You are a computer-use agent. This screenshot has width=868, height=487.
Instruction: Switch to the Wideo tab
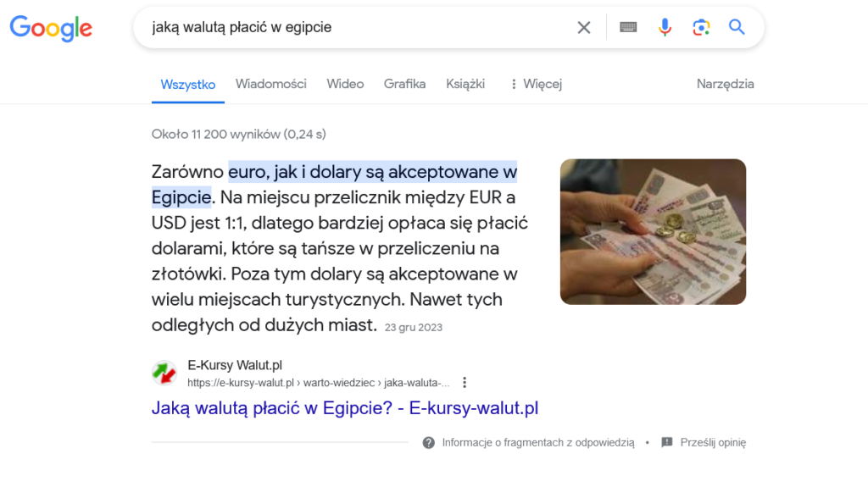345,84
